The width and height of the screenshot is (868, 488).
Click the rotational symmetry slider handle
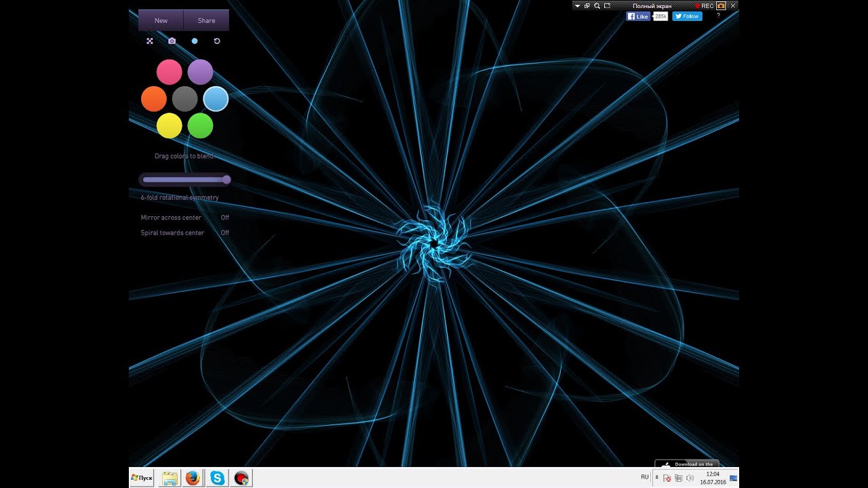coord(226,180)
